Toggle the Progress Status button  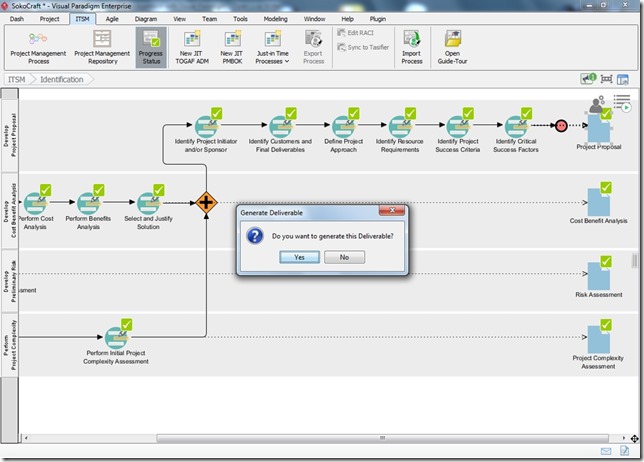151,48
